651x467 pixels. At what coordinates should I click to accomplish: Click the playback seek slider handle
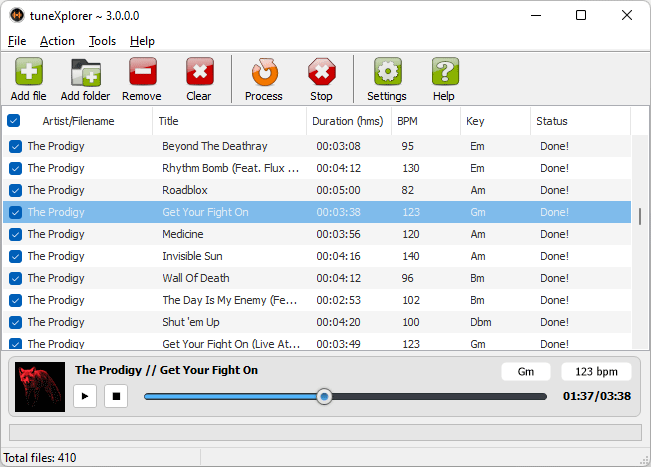324,396
